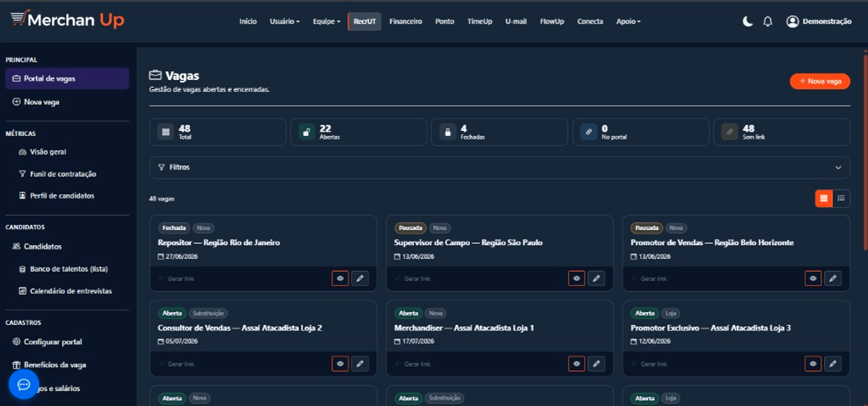Viewport: 868px width, 406px height.
Task: Click Gerar link on Promotor Exclusivo card
Action: click(x=650, y=364)
